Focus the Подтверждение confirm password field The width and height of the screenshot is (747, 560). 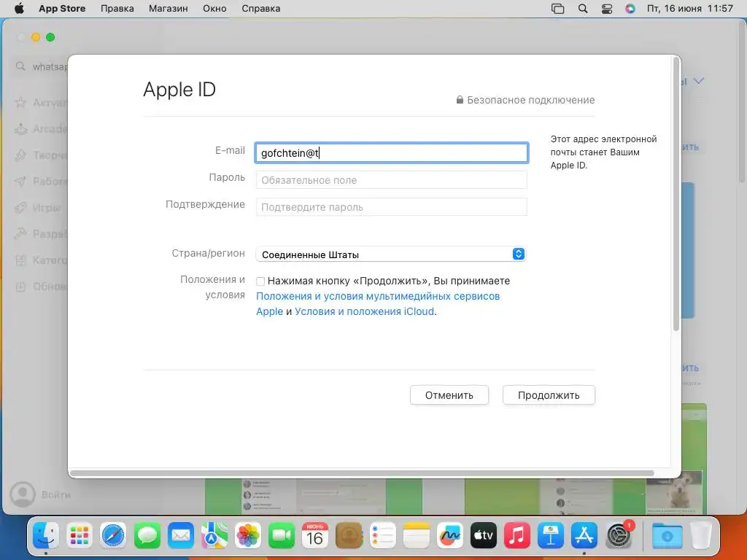pyautogui.click(x=391, y=207)
